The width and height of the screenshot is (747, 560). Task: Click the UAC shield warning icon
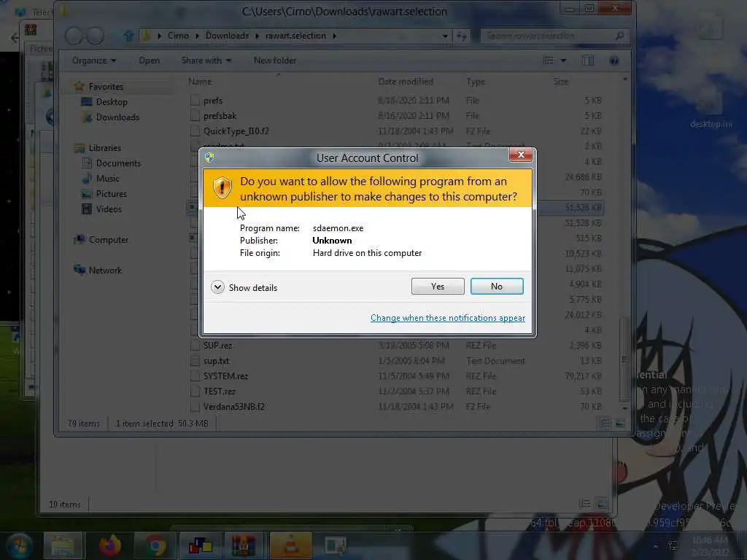click(222, 187)
